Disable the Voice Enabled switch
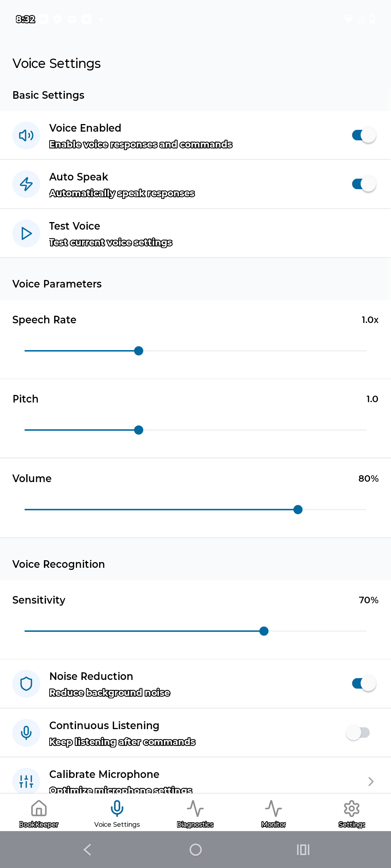This screenshot has width=391, height=868. (364, 135)
